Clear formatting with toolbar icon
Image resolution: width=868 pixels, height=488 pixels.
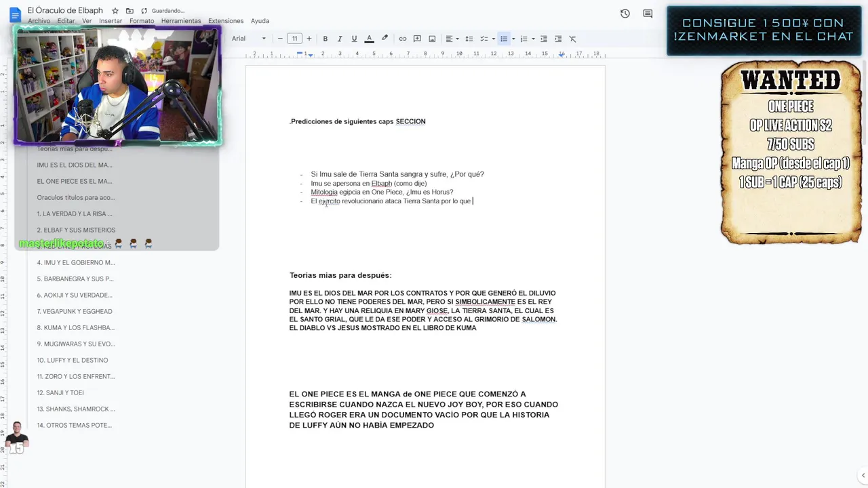pyautogui.click(x=572, y=39)
